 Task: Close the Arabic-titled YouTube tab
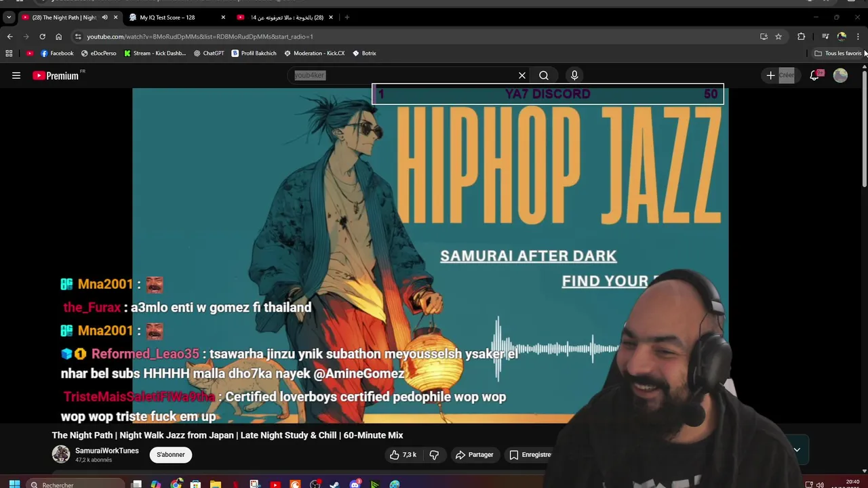[x=331, y=17]
